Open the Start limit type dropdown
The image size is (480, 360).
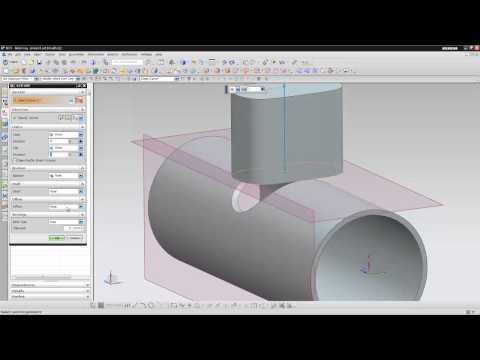tap(65, 135)
